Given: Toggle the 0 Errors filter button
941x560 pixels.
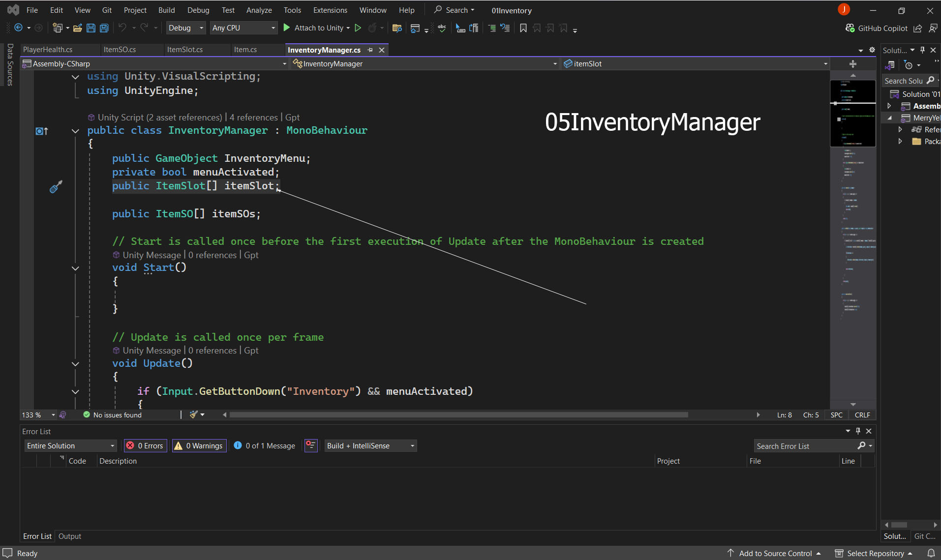Looking at the screenshot, I should tap(145, 445).
